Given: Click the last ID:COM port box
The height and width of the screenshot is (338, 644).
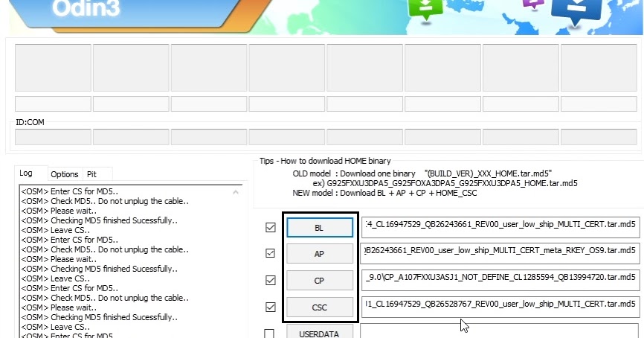Looking at the screenshot, I should (x=599, y=137).
